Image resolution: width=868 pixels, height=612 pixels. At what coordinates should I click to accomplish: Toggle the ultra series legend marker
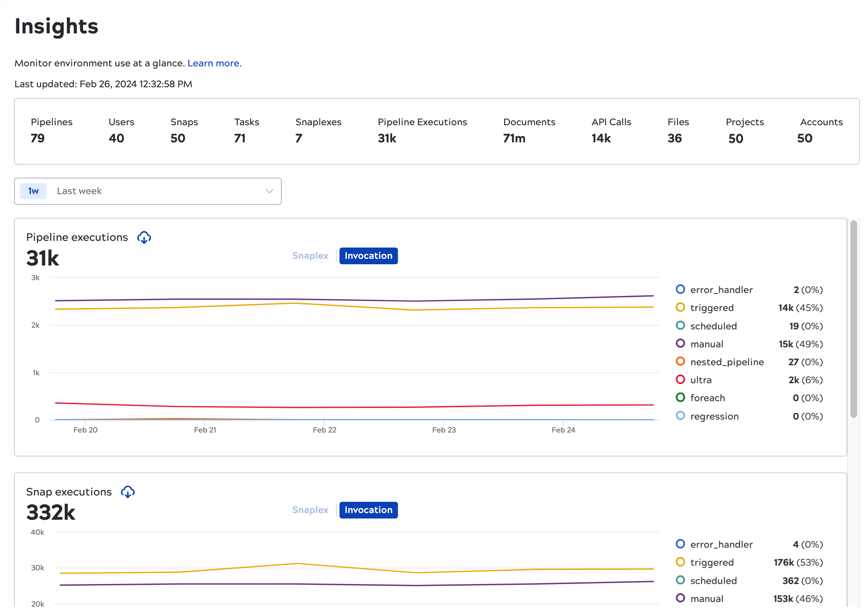680,379
